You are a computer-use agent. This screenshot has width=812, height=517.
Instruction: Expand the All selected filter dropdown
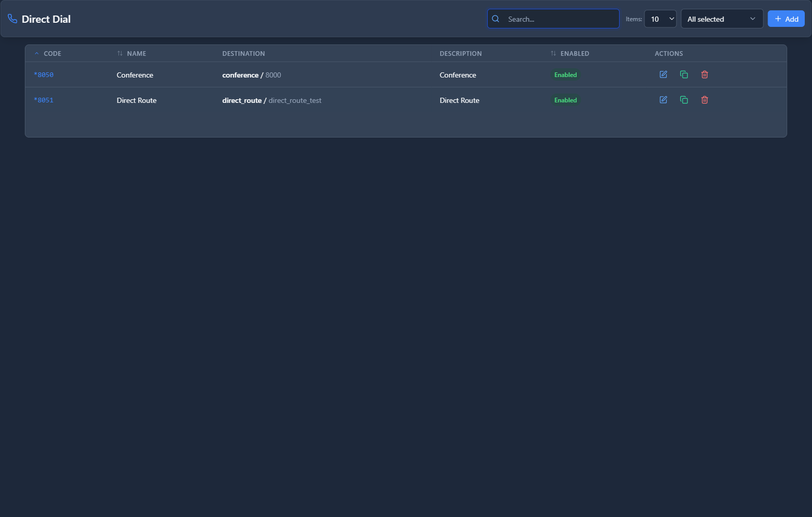point(721,19)
